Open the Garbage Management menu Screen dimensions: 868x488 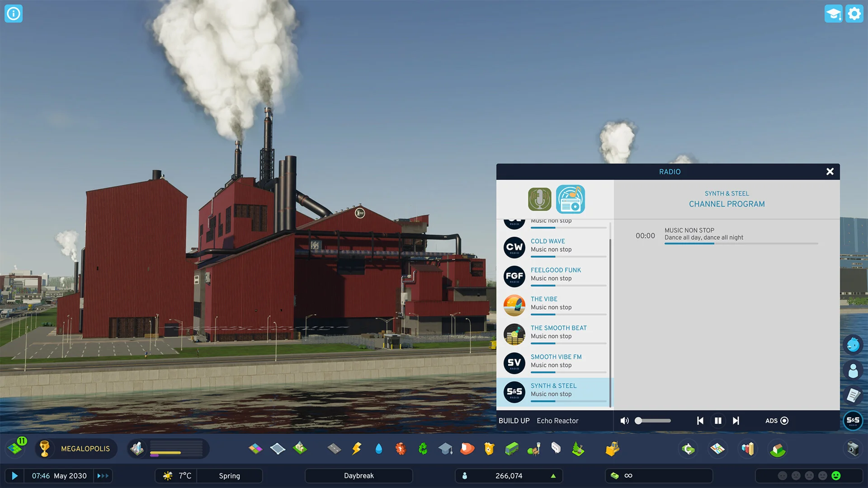[x=424, y=449]
